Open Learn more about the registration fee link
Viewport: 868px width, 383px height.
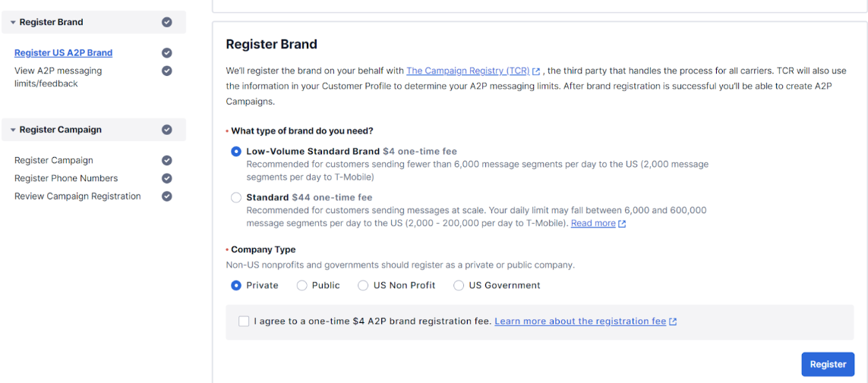pyautogui.click(x=580, y=321)
